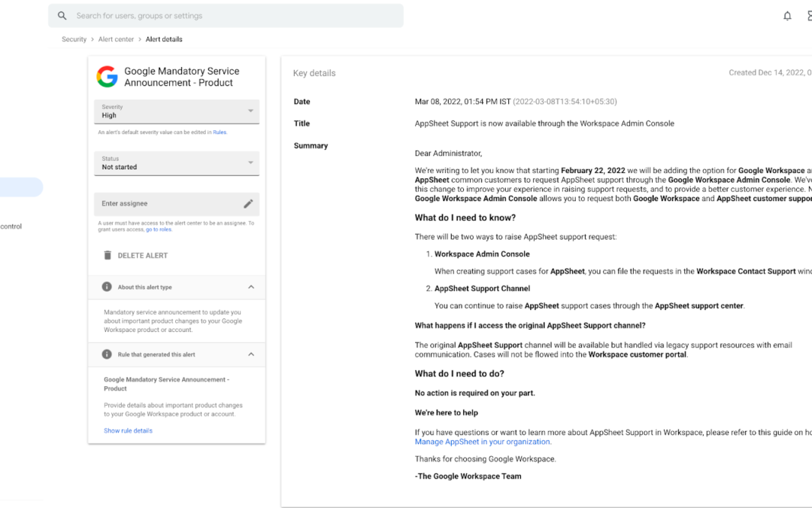Click the 'Google Mandatory Service Announcement - Product' card title
The image size is (812, 508).
[x=182, y=77]
